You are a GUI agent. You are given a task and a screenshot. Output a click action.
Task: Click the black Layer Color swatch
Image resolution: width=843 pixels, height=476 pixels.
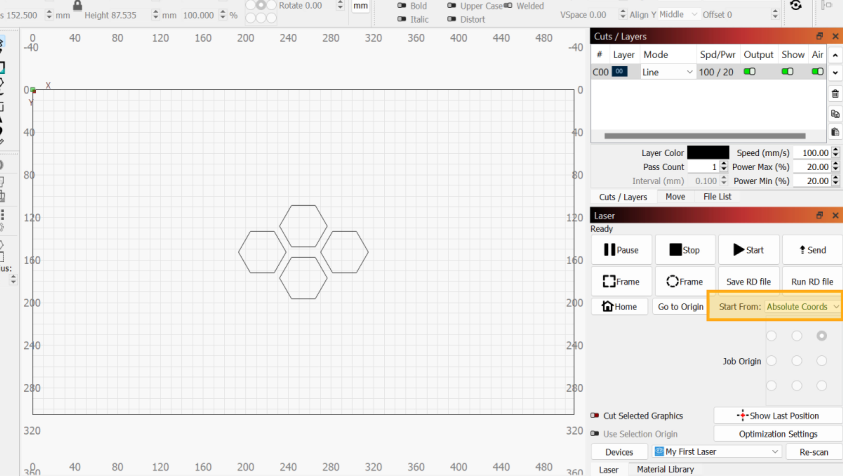tap(708, 153)
